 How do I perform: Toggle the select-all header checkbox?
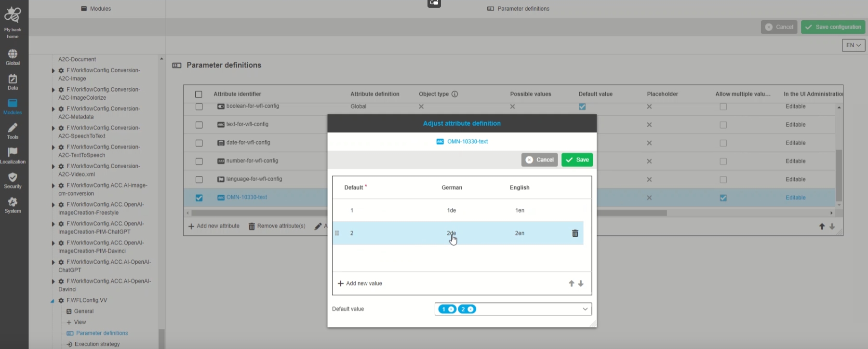(199, 94)
